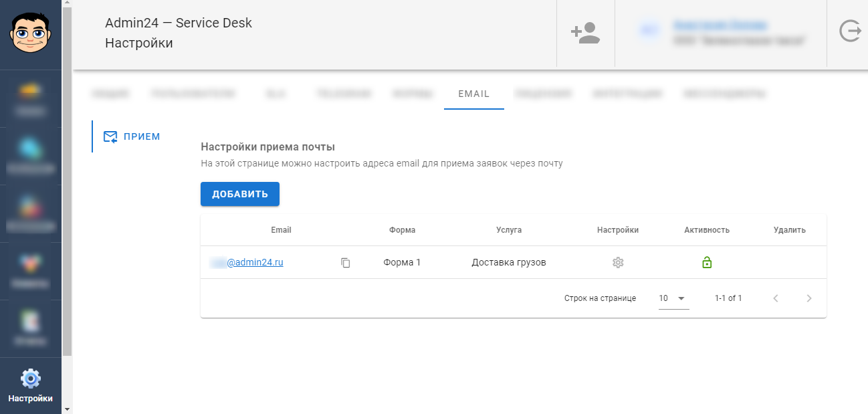Image resolution: width=868 pixels, height=414 pixels.
Task: Click the sidebar scrollbar down arrow
Action: click(67, 408)
